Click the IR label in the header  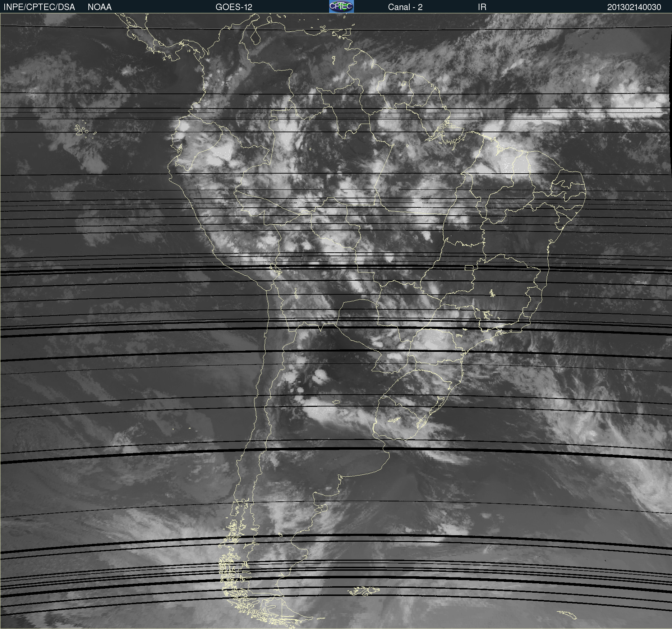(x=482, y=7)
